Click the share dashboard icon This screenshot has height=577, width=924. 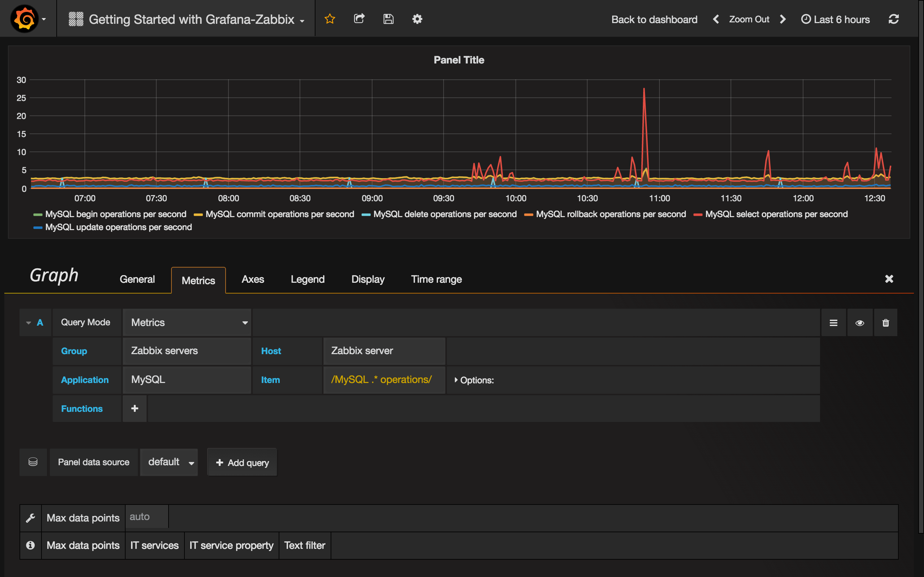click(x=359, y=19)
